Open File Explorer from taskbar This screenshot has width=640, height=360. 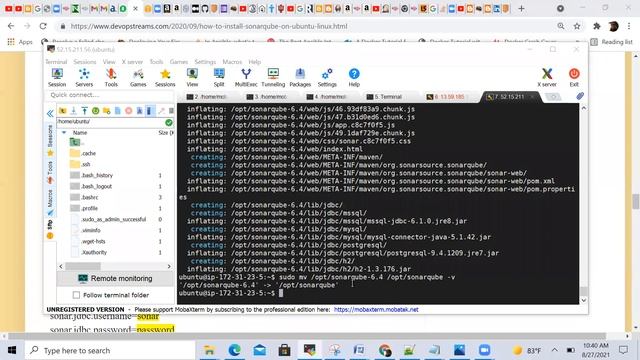pyautogui.click(x=209, y=350)
